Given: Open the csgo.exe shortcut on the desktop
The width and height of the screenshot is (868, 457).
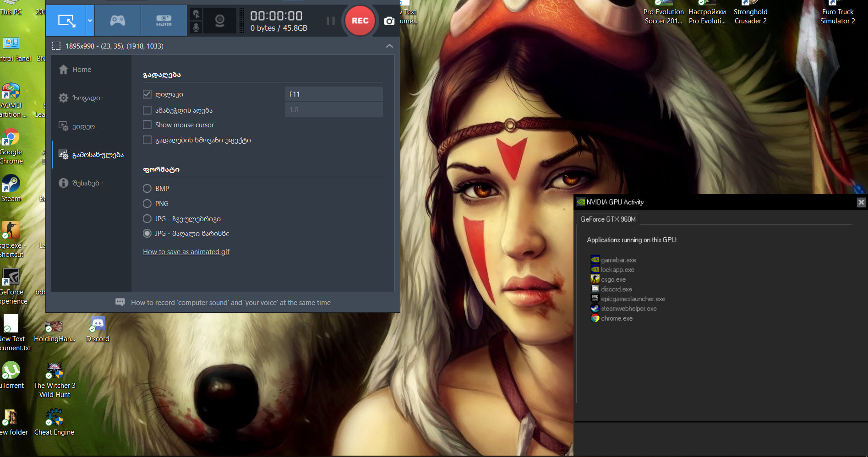Looking at the screenshot, I should point(12,240).
